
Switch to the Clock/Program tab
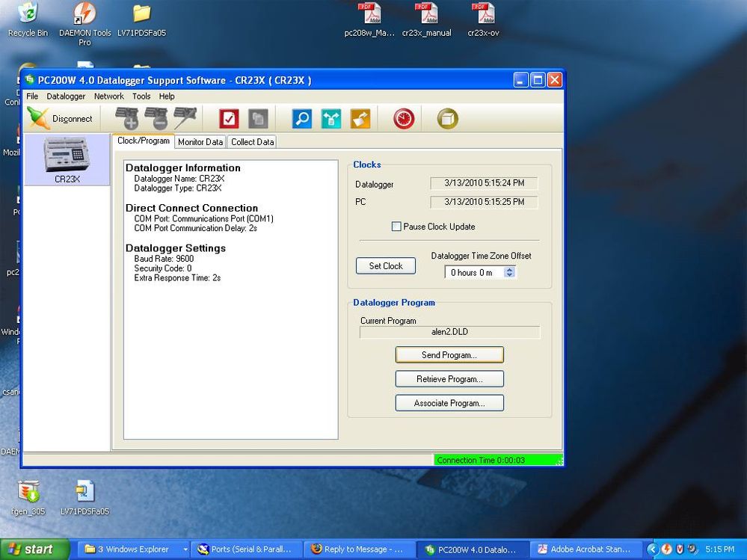(x=144, y=141)
